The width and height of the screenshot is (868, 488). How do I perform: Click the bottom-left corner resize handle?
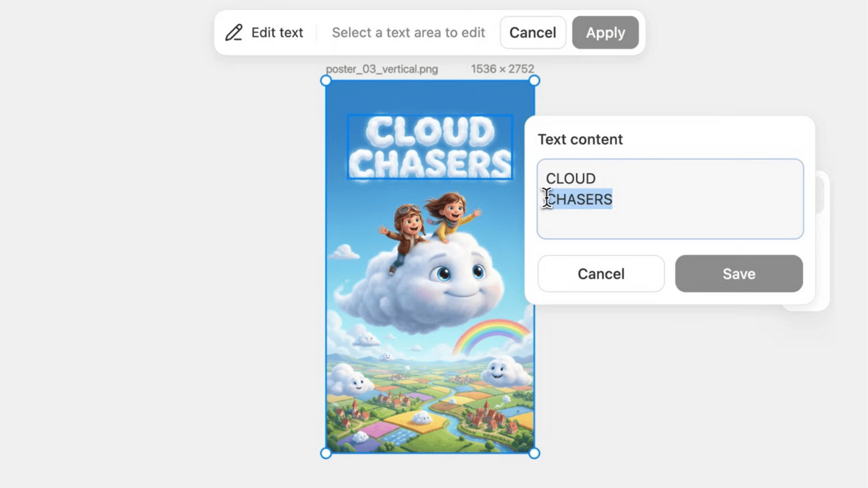325,453
